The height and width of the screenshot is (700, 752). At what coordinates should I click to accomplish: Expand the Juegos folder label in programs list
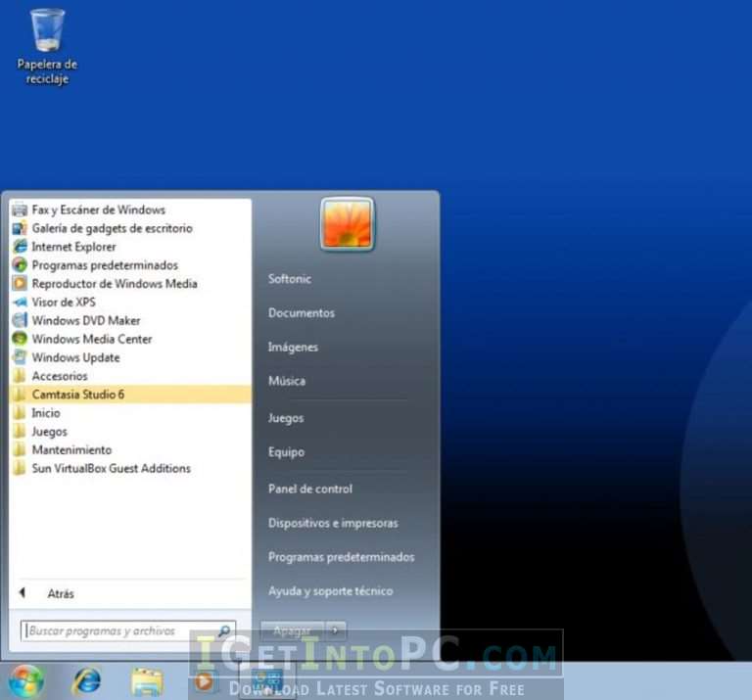[49, 432]
